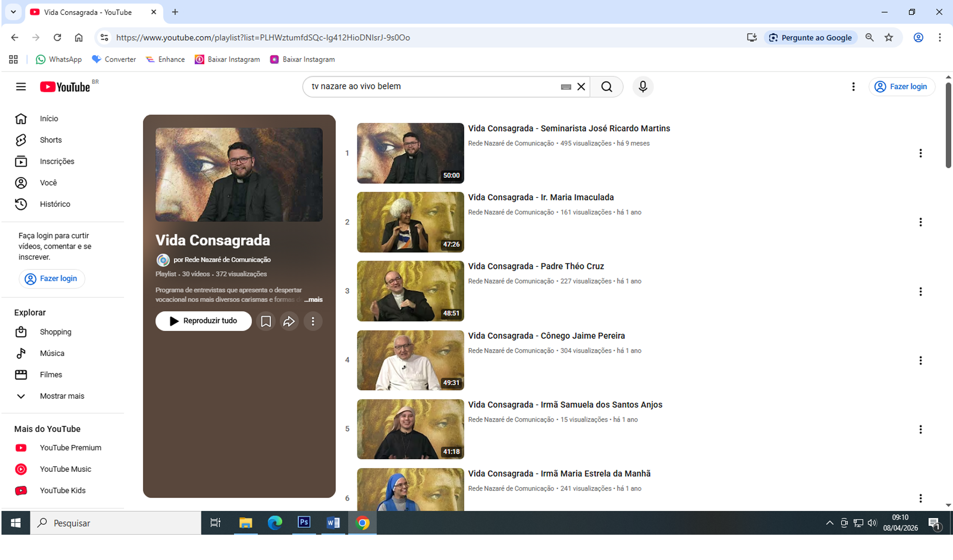953x560 pixels.
Task: Open on-screen keyboard icon in search box
Action: click(566, 87)
